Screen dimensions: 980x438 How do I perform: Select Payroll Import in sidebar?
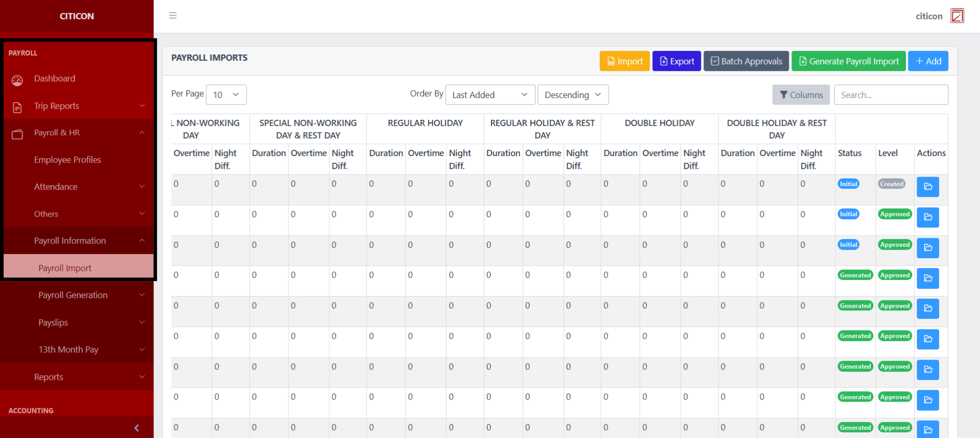point(65,268)
